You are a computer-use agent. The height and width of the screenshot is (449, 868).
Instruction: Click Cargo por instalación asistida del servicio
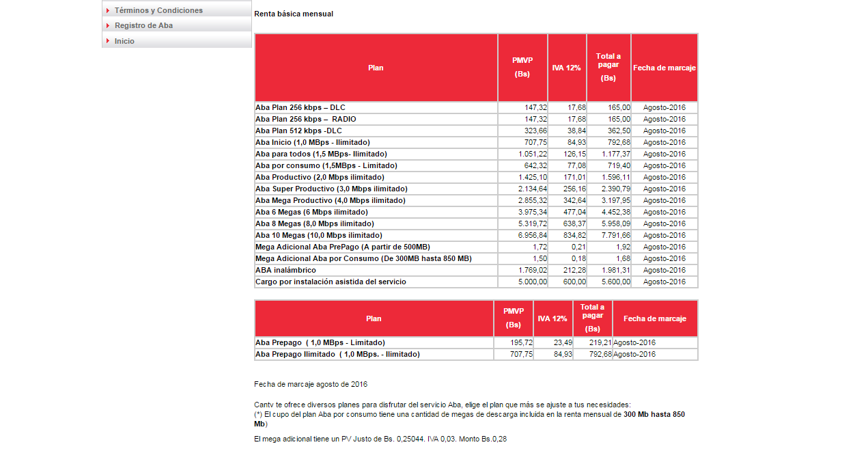(x=331, y=282)
